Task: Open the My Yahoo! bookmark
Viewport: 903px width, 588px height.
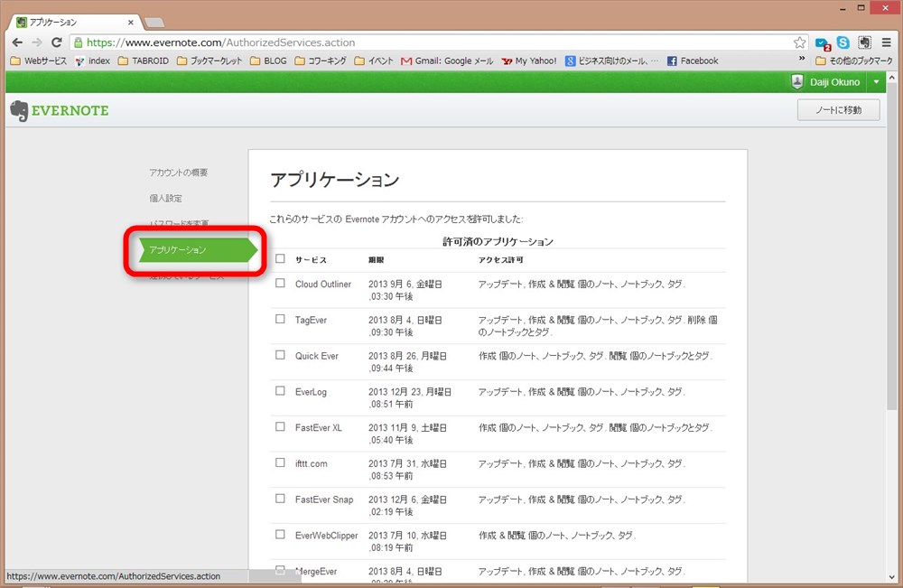Action: click(529, 61)
